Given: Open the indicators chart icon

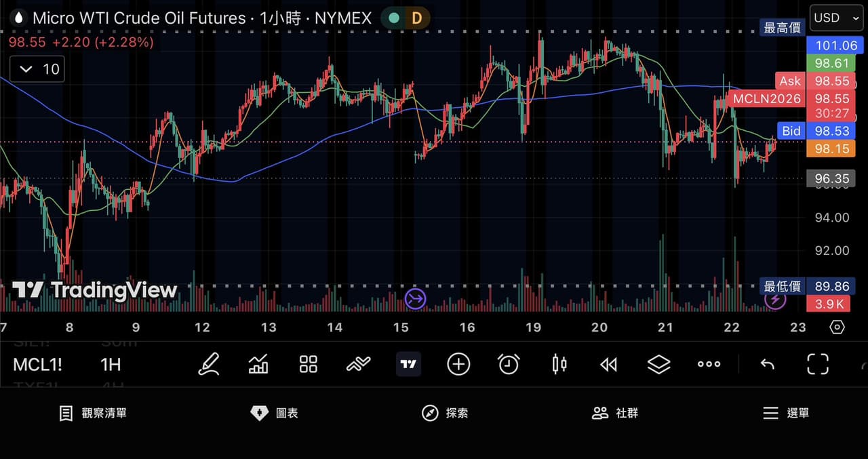Looking at the screenshot, I should point(258,364).
